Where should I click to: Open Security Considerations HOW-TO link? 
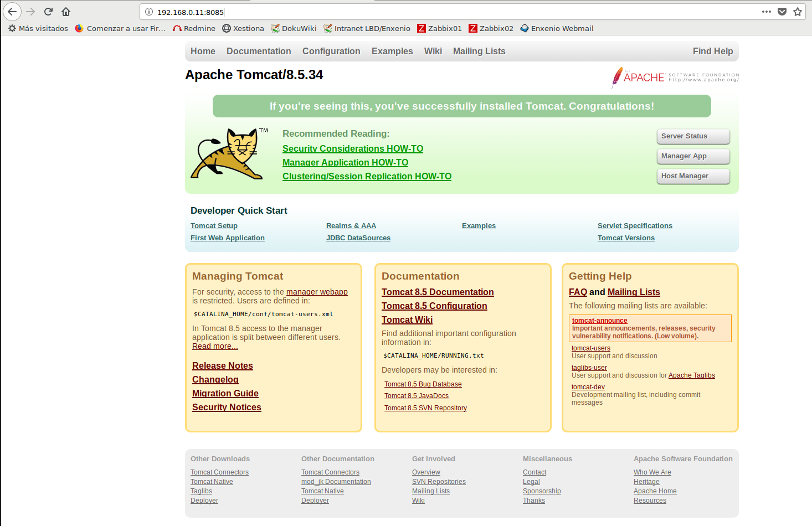(x=353, y=148)
